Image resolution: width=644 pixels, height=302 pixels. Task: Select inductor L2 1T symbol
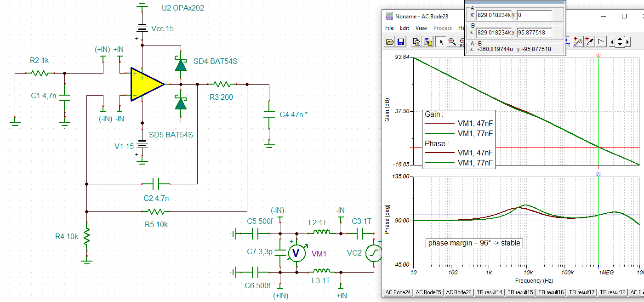pyautogui.click(x=323, y=233)
